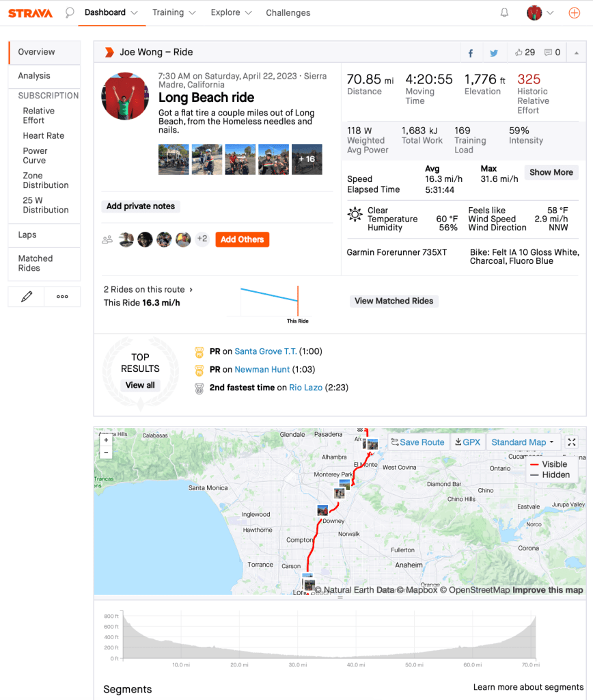
Task: Click the Add Others button
Action: (242, 239)
